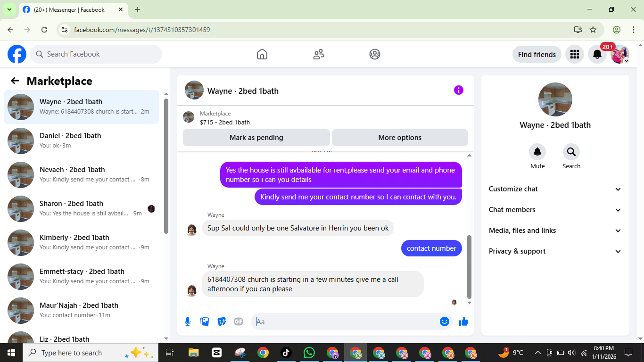Show hidden system tray icons
644x362 pixels.
point(537,353)
